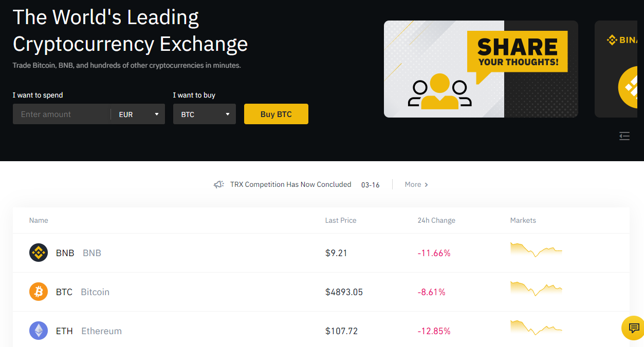The height and width of the screenshot is (347, 644).
Task: Click the Ethereum market sparkline chart
Action: pos(536,327)
